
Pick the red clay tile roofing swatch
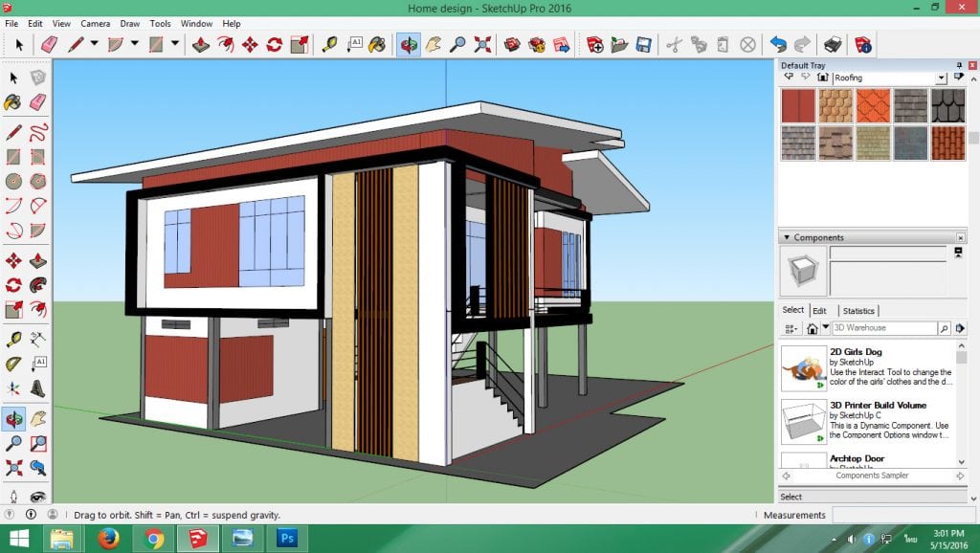948,144
